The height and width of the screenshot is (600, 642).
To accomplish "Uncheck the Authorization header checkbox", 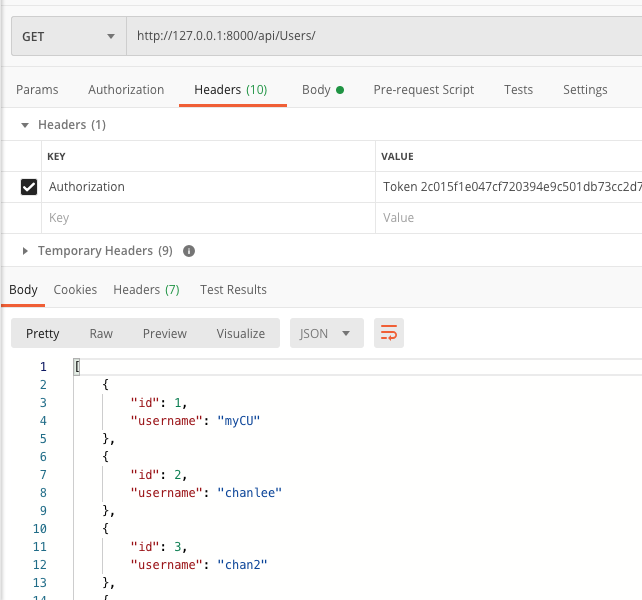I will [29, 187].
